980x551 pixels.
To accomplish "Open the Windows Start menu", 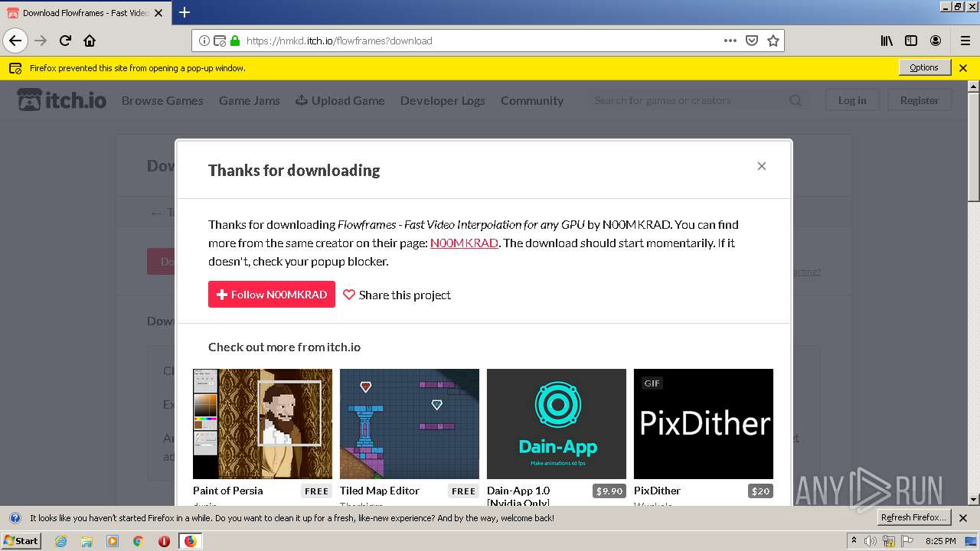I will [x=21, y=540].
